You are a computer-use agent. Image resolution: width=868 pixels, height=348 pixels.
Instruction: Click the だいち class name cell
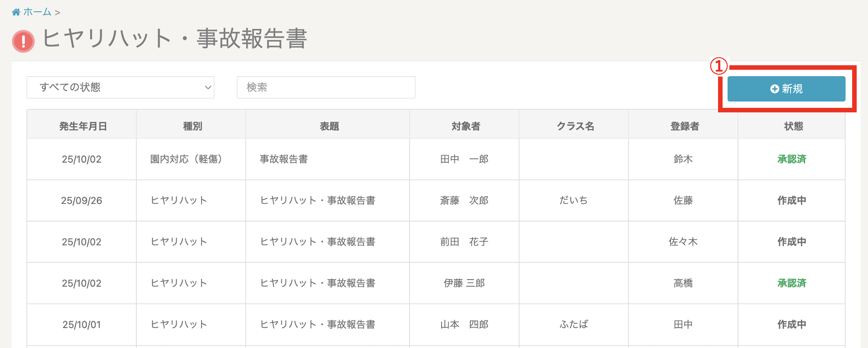(x=573, y=200)
